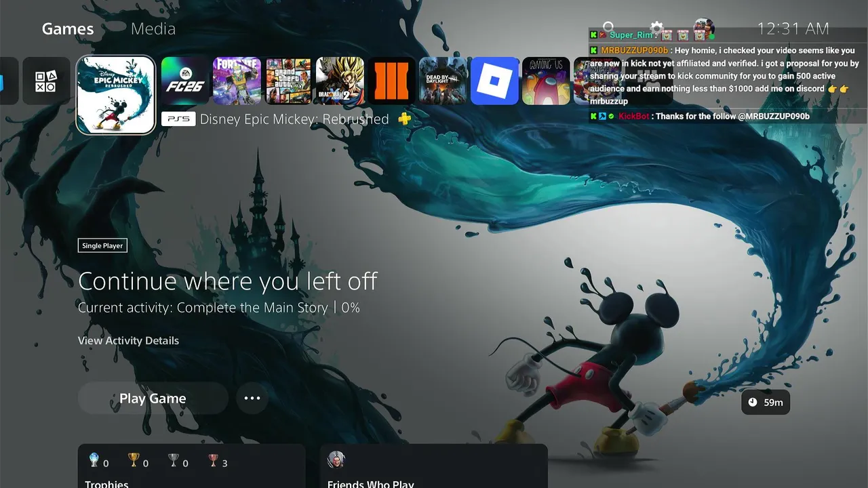This screenshot has height=488, width=868.
Task: Open the user profile avatar
Action: click(x=704, y=28)
